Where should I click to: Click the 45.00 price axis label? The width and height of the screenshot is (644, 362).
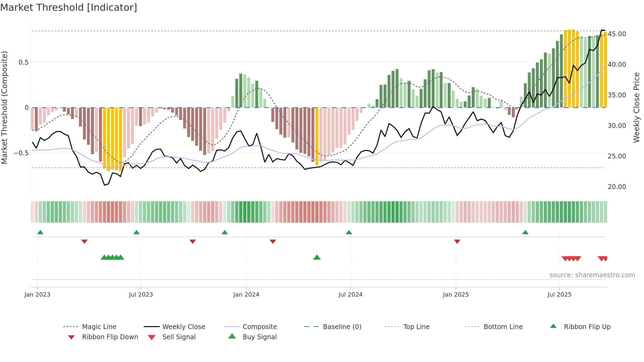(x=617, y=34)
